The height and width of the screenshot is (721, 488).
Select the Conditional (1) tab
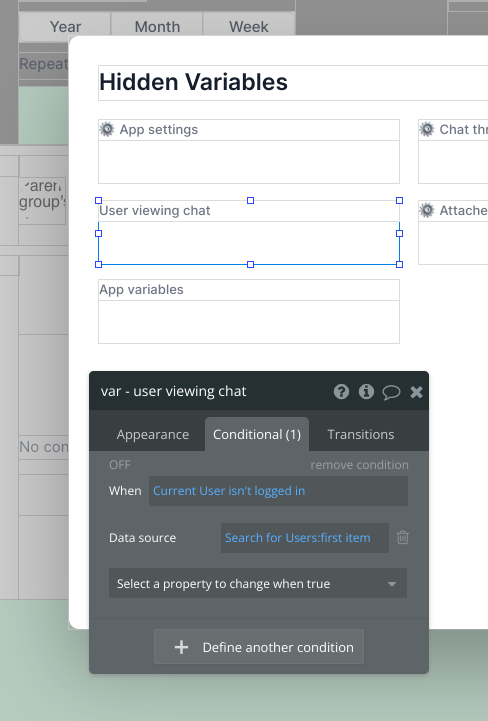[257, 435]
